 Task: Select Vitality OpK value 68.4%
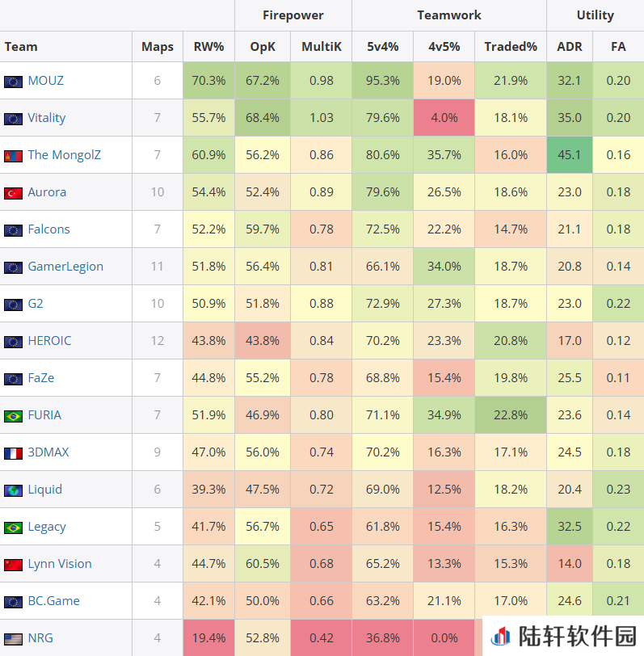point(263,118)
